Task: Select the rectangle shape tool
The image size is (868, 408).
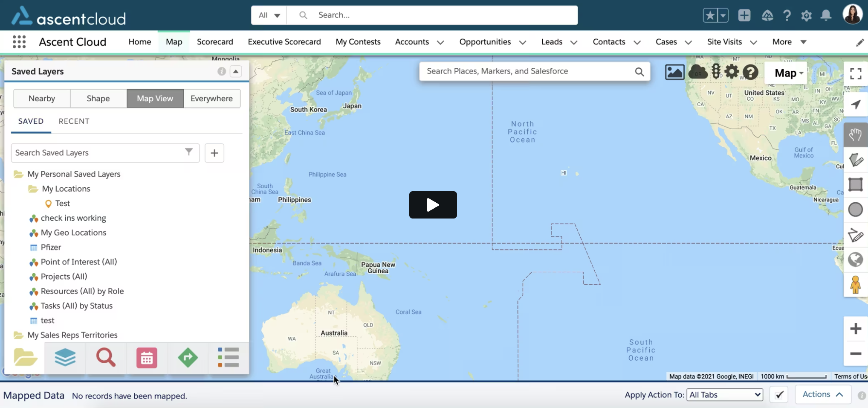Action: click(856, 185)
